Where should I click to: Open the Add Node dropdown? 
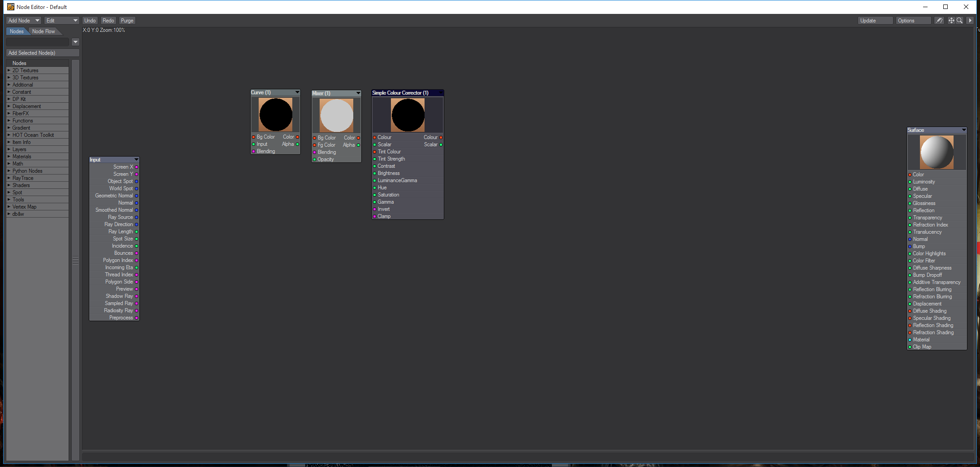pos(24,21)
